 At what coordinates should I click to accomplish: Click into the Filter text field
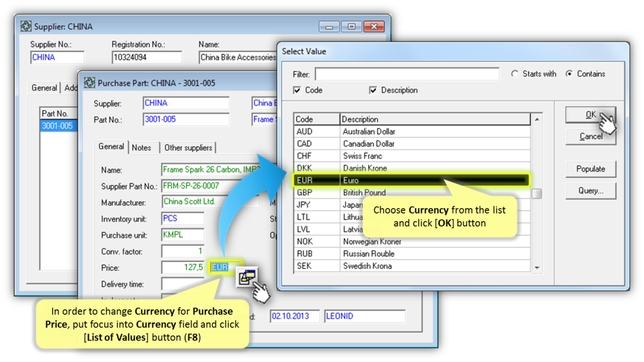tap(407, 75)
